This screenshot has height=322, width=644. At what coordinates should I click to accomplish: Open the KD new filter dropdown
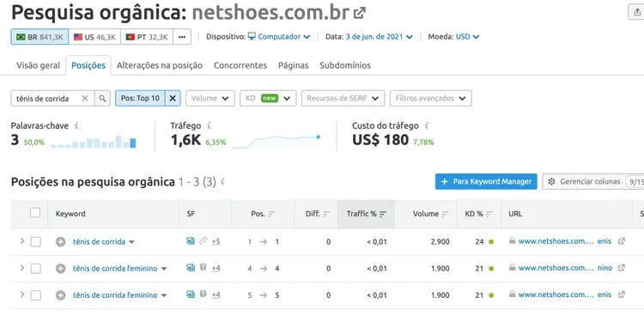click(x=268, y=99)
